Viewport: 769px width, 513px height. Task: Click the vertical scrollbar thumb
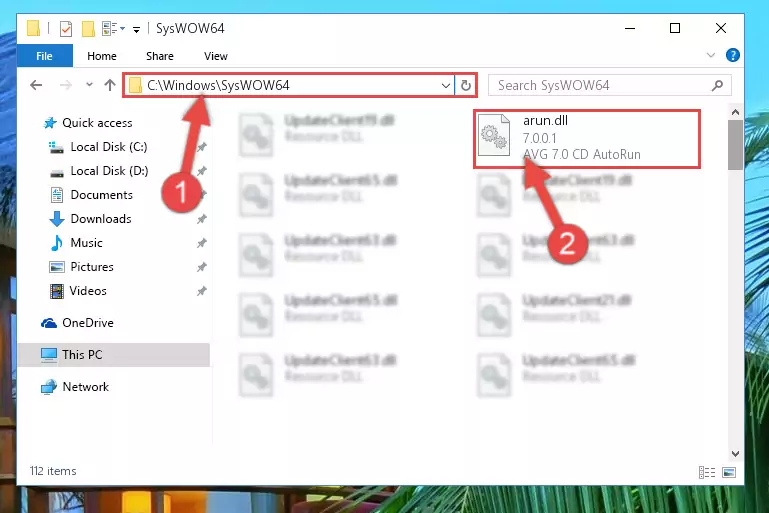click(735, 145)
